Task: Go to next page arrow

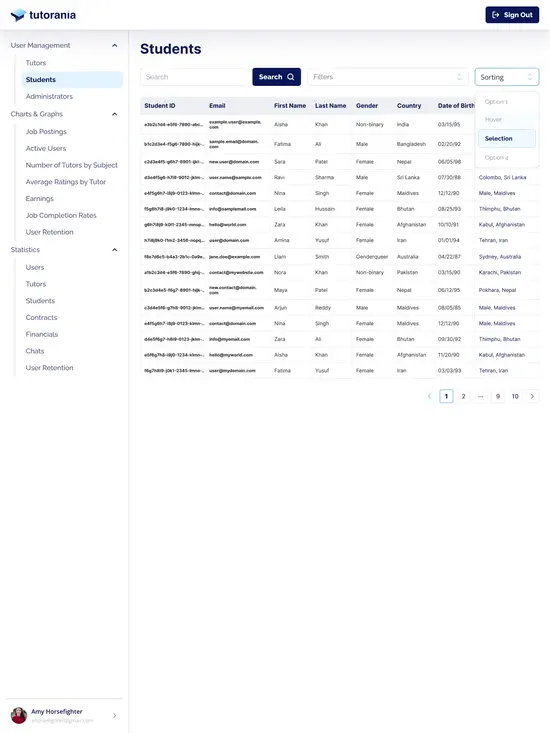Action: coord(532,396)
